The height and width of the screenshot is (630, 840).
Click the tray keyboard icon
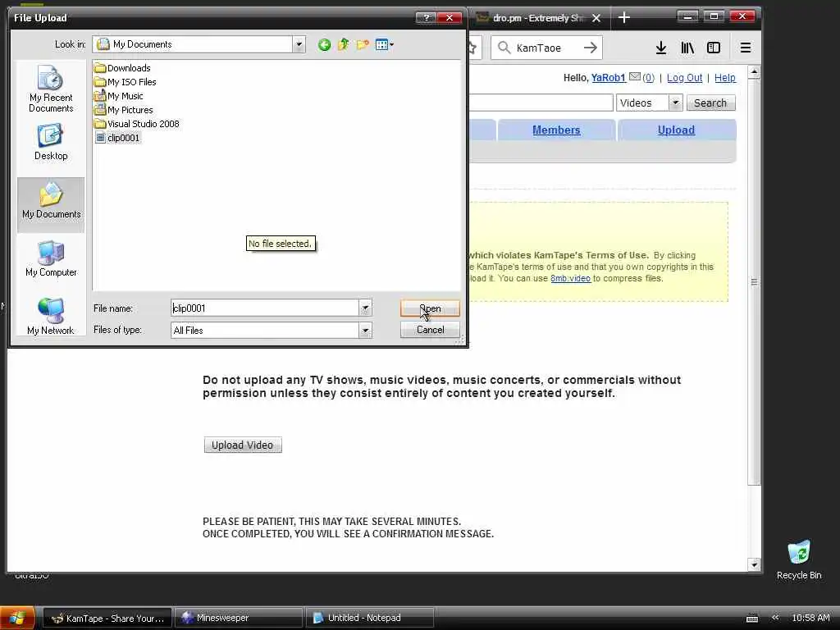[752, 619]
